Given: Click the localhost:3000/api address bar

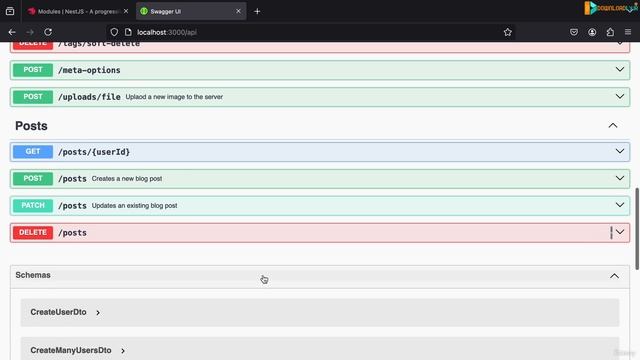Looking at the screenshot, I should click(x=310, y=32).
